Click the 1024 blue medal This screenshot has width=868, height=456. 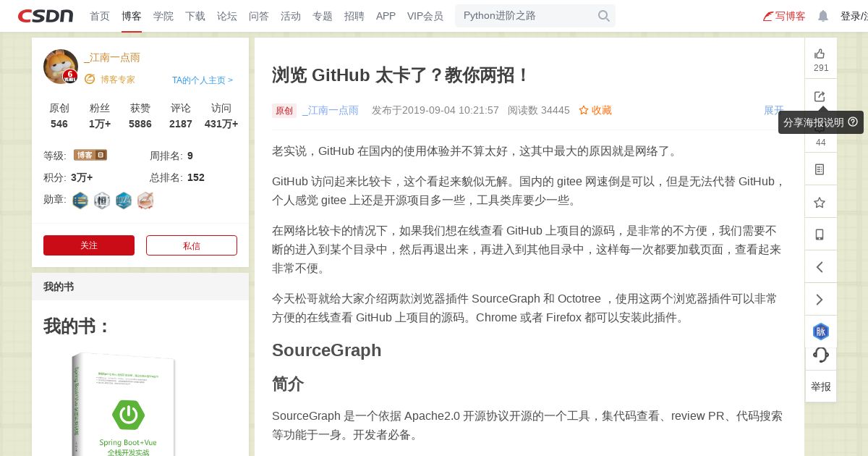coord(124,200)
